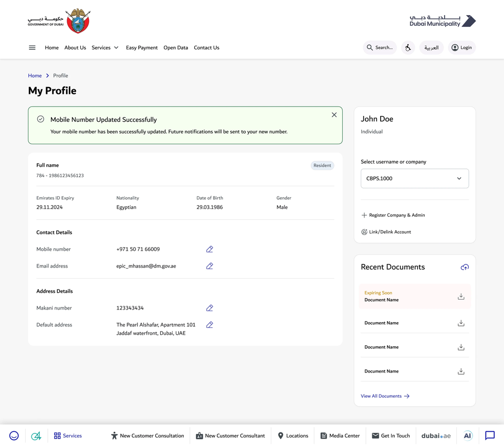Open Services in the bottom bar
The image size is (504, 447).
[68, 436]
